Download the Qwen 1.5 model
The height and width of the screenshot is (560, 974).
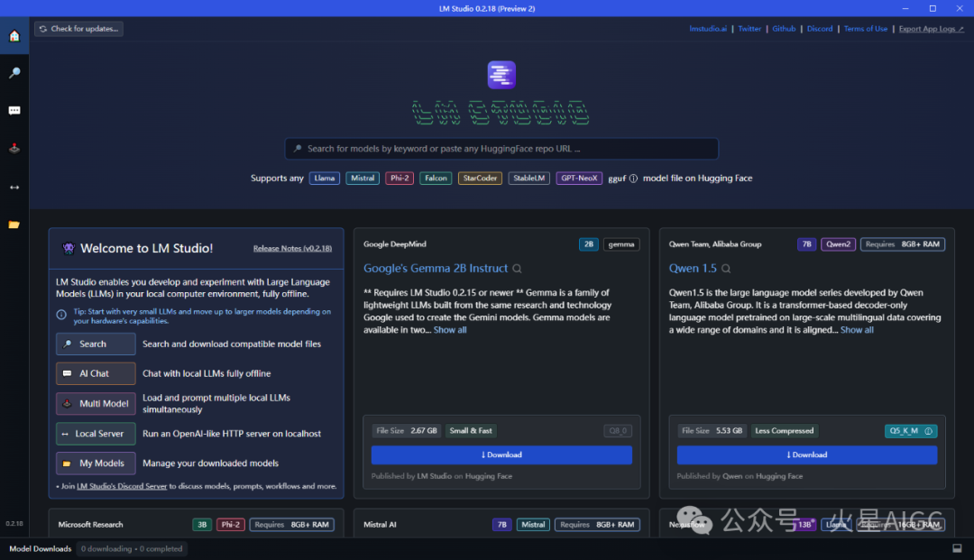point(807,455)
